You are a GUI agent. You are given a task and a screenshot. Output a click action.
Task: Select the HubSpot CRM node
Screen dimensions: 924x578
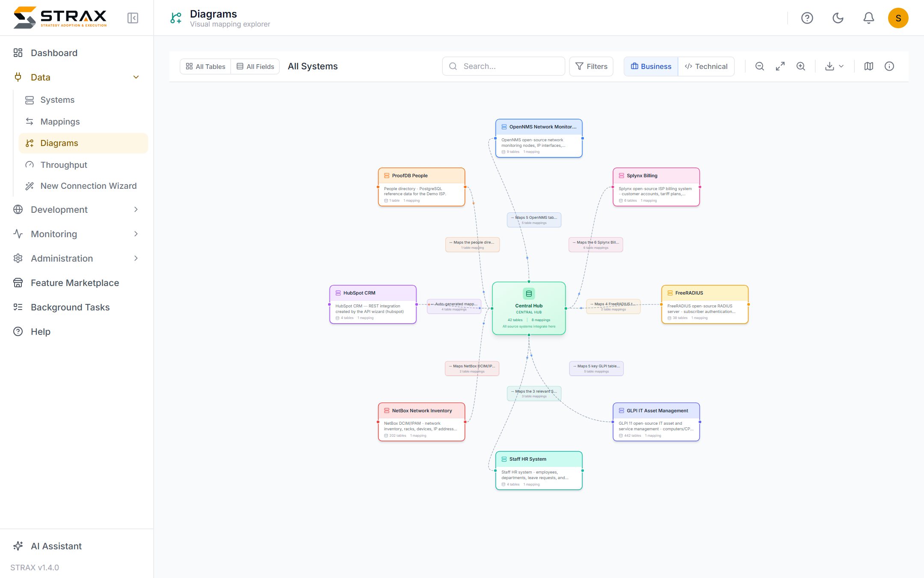[x=373, y=304]
